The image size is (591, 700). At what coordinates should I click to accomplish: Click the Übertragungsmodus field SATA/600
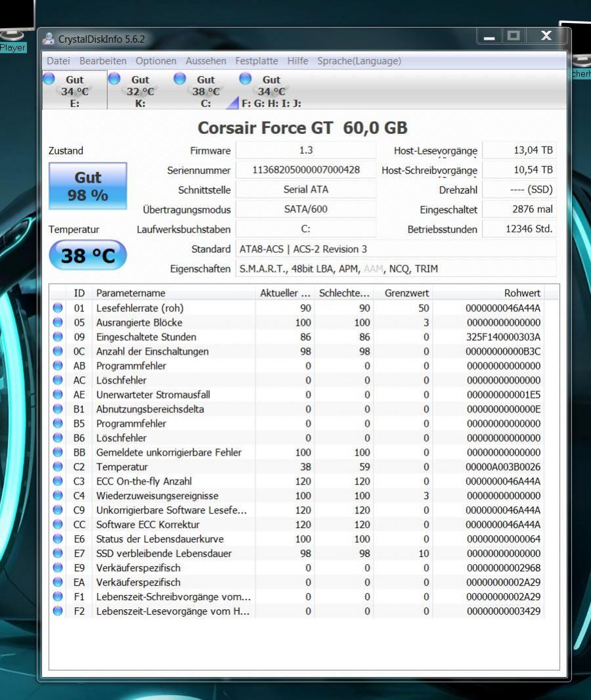[x=306, y=209]
